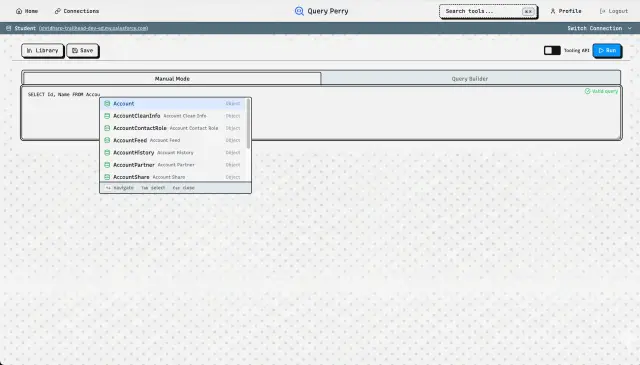Viewport: 640px width, 365px height.
Task: Open the Connections page
Action: (x=77, y=11)
